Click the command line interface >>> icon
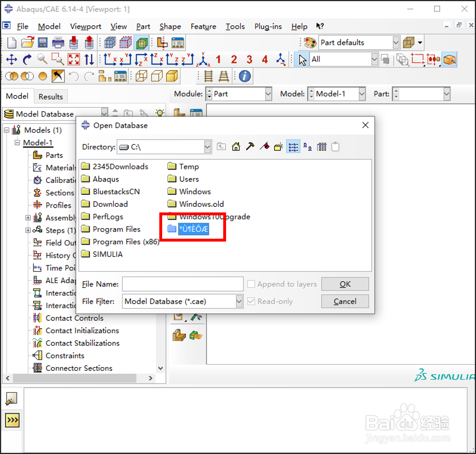The height and width of the screenshot is (454, 476). [12, 420]
